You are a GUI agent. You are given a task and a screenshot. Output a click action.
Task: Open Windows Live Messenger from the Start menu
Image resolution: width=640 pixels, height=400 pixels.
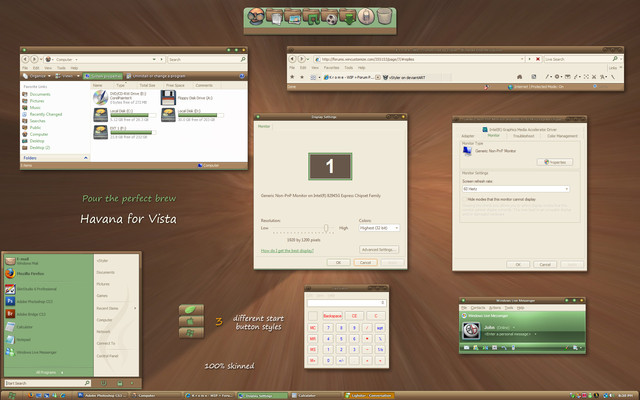(x=36, y=352)
